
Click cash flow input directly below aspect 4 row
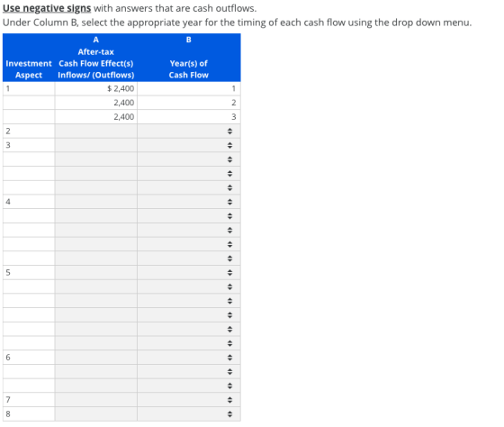pos(96,216)
